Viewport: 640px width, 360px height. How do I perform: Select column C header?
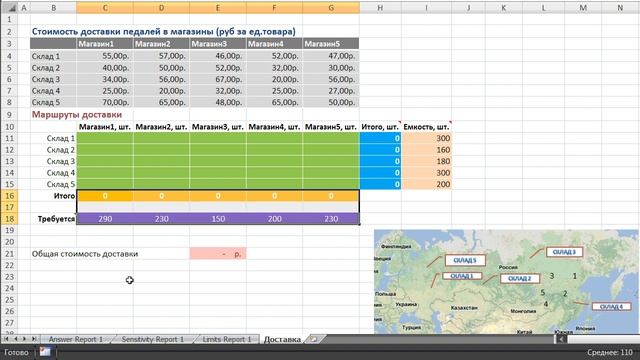105,8
